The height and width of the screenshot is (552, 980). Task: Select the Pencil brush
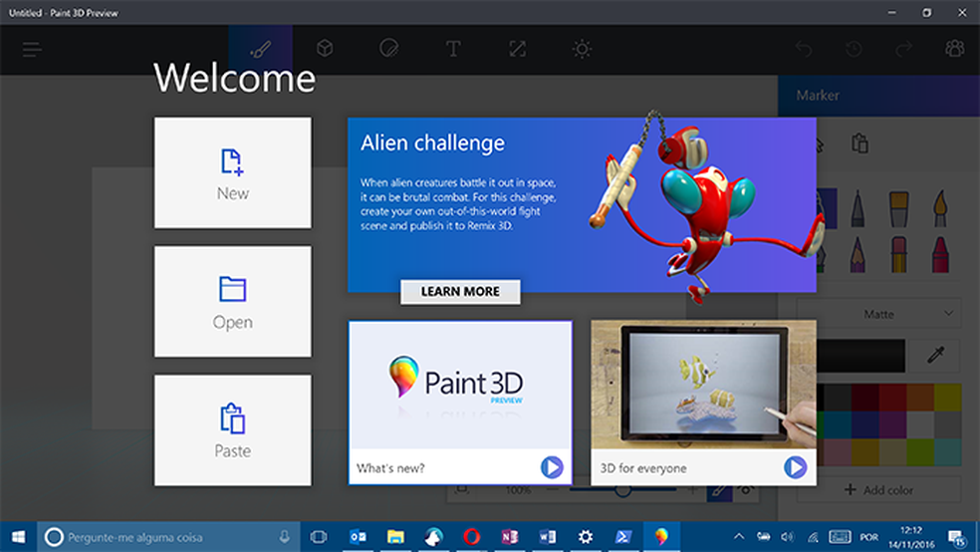[857, 254]
